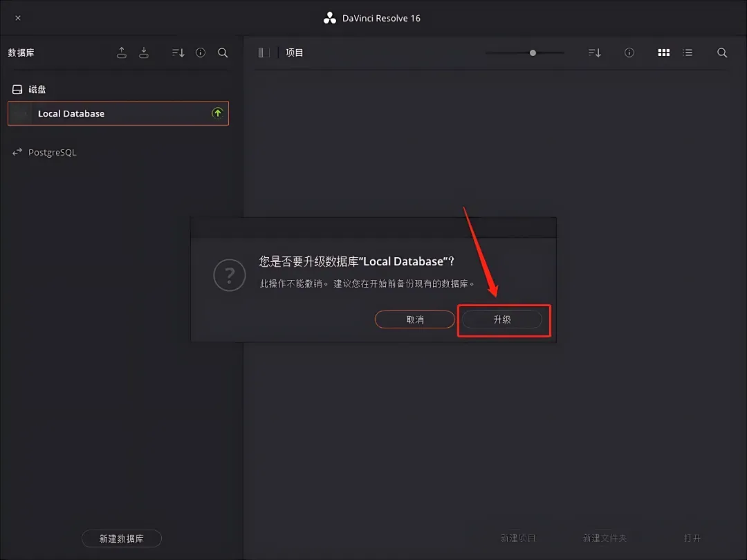Click the dialog question text about Local Database
This screenshot has height=560, width=747.
tap(356, 261)
